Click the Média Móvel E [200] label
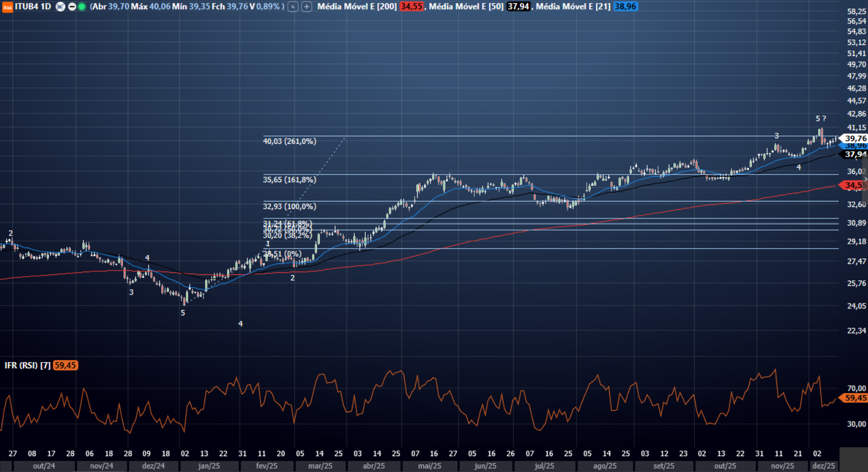Viewport: 868px width, 472px height. 356,7
